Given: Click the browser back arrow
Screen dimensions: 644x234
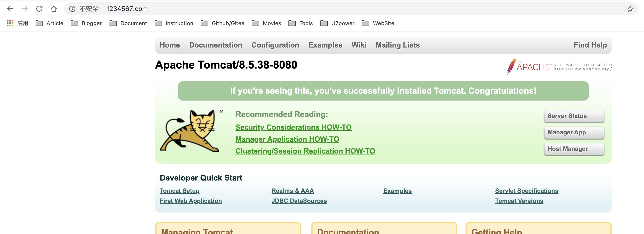Looking at the screenshot, I should [10, 9].
